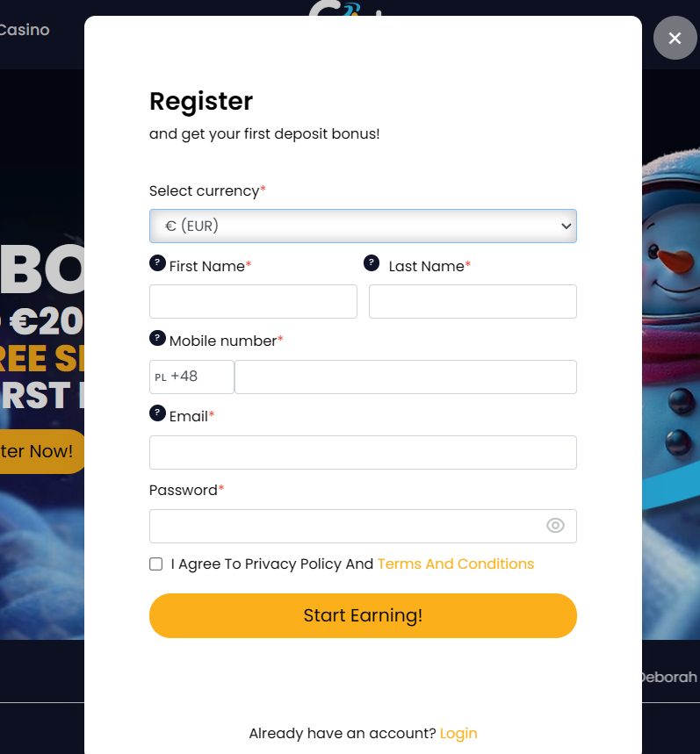Open the Casino menu item
The height and width of the screenshot is (754, 700).
click(x=24, y=30)
